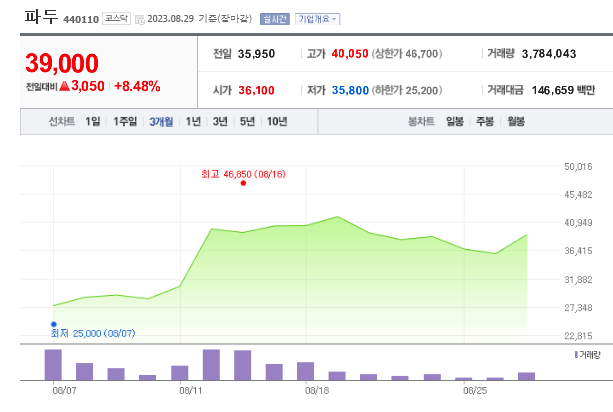Viewport: 613px width, 412px height.
Task: Open the 기업개요 dropdown
Action: pyautogui.click(x=317, y=19)
